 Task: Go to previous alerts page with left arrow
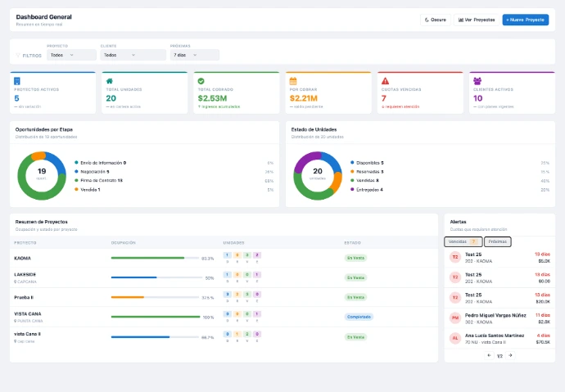click(489, 355)
